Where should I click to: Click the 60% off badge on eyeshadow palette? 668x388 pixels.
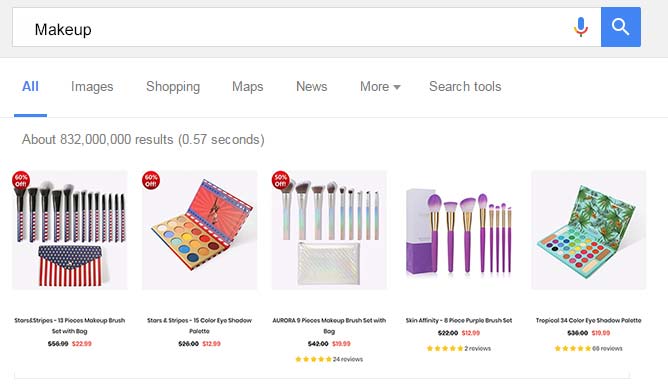point(151,180)
